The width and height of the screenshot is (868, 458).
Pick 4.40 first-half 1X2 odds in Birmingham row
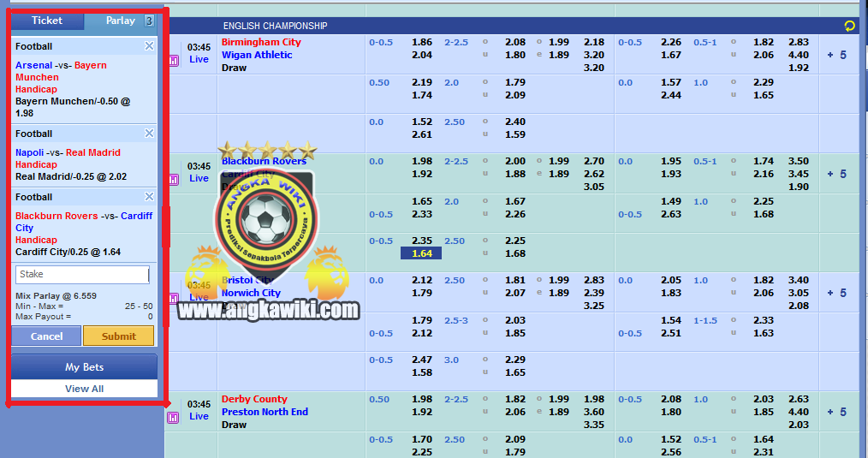click(799, 55)
